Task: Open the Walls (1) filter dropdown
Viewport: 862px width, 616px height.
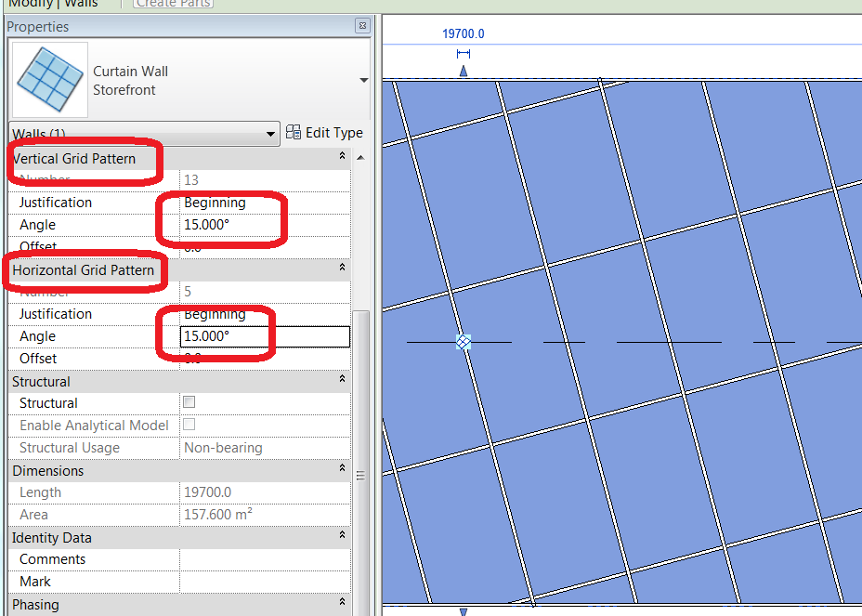Action: (144, 133)
